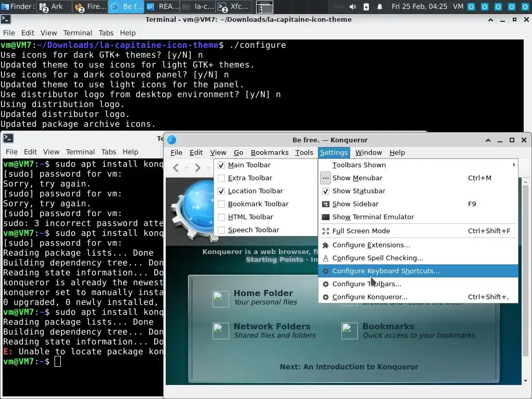This screenshot has height=399, width=532.
Task: Click the first gear icon right of VM label
Action: click(x=471, y=6)
